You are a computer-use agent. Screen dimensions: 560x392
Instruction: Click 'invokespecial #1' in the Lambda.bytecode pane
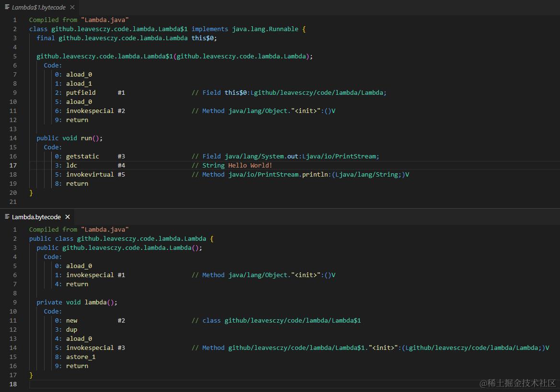point(95,275)
